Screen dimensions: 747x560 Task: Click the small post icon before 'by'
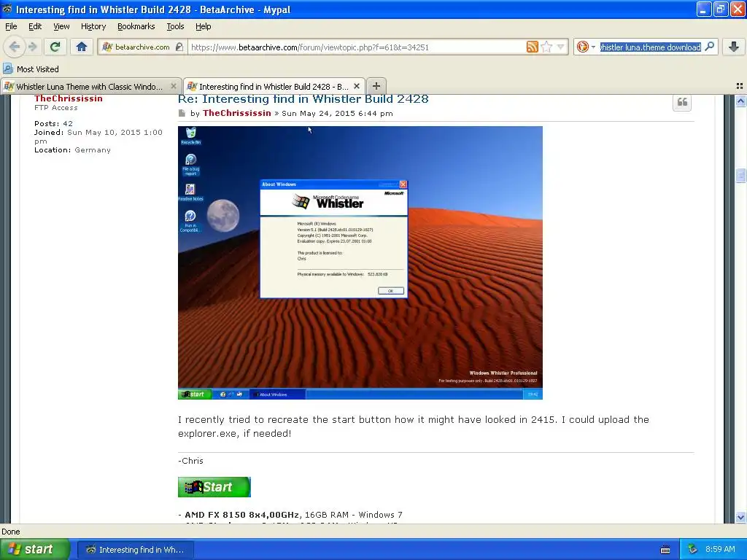pyautogui.click(x=182, y=113)
